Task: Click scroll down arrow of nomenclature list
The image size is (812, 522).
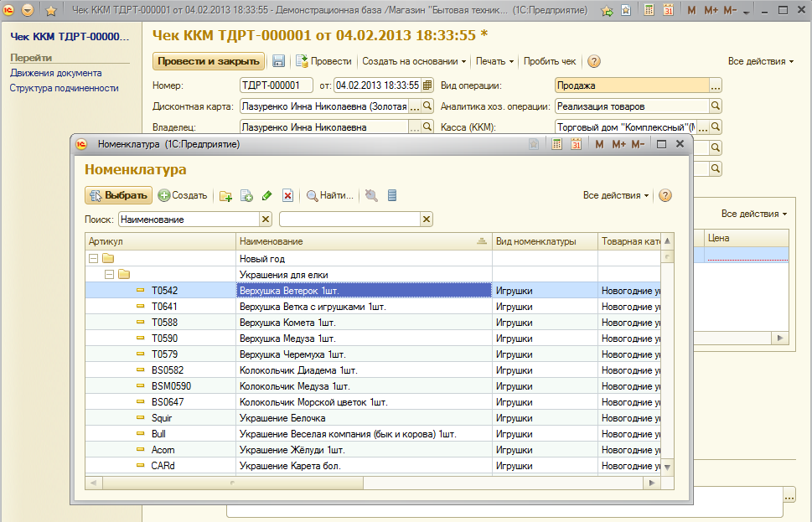Action: point(668,467)
